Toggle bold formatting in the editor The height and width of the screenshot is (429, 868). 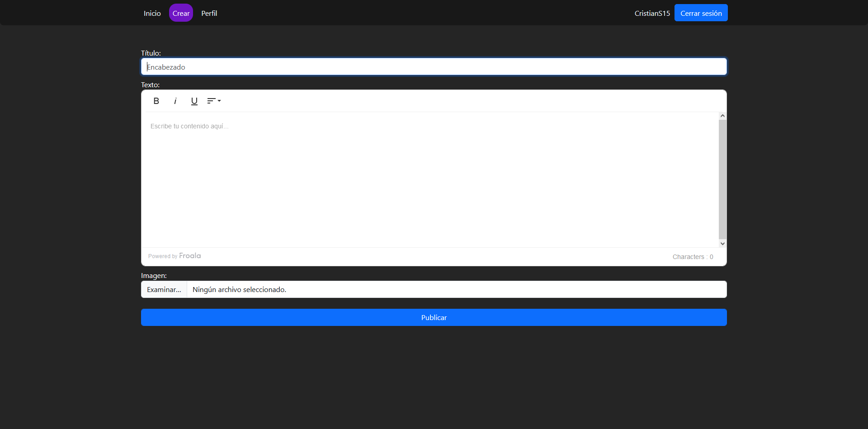click(156, 101)
